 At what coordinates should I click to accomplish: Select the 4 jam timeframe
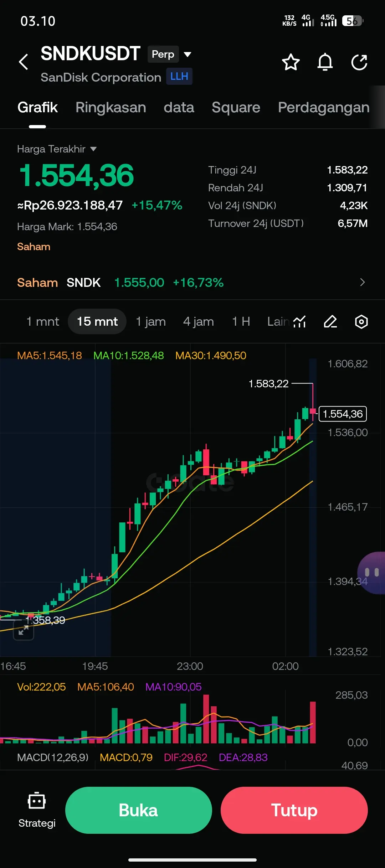pyautogui.click(x=199, y=321)
